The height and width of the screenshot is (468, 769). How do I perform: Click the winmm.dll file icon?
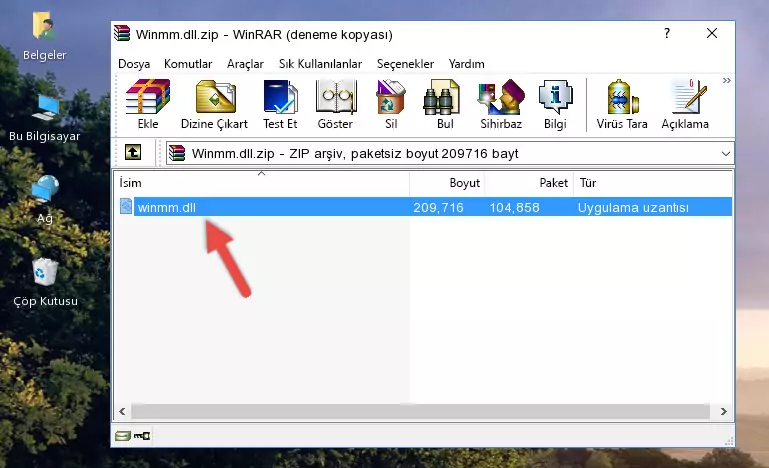(x=126, y=207)
